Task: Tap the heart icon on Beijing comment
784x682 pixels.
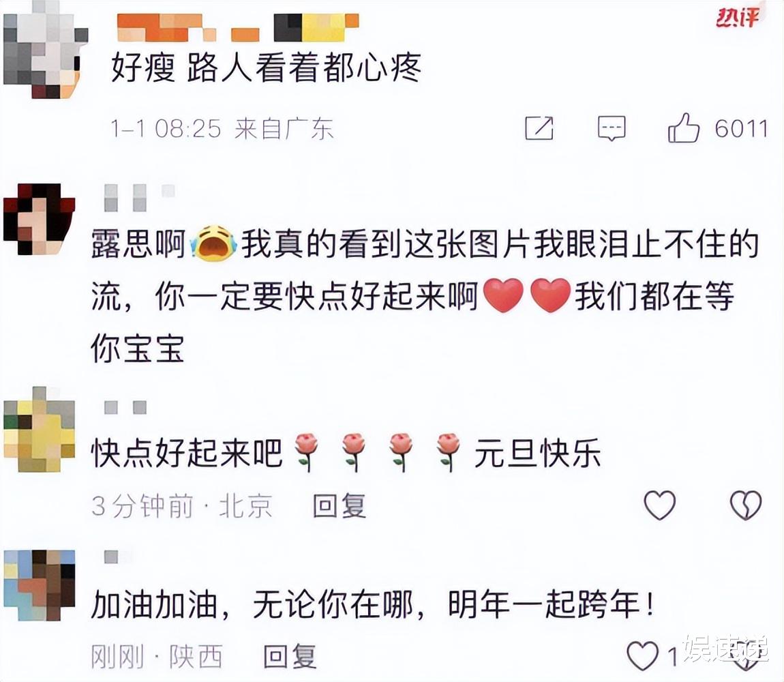Action: [x=659, y=505]
